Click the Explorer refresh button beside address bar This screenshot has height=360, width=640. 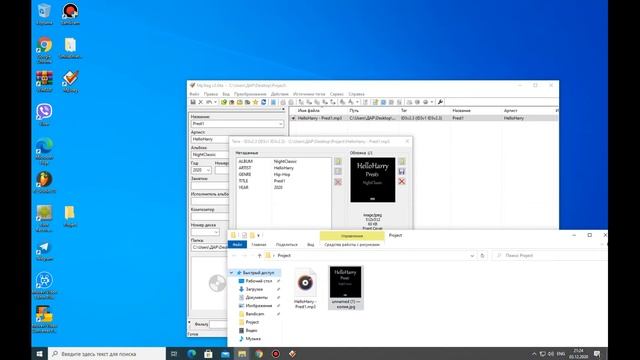(482, 256)
